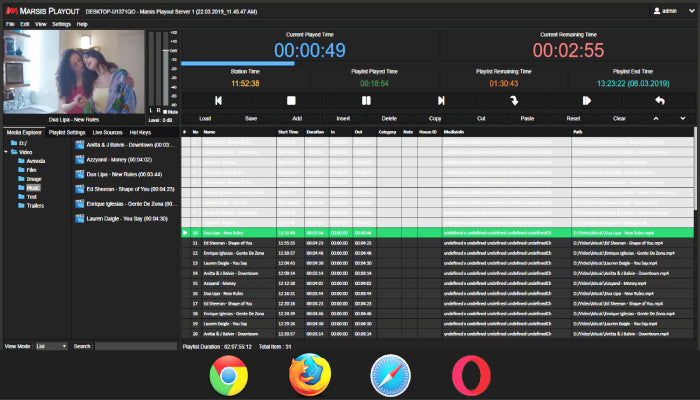The height and width of the screenshot is (400, 700).
Task: Click the Search input field
Action: [135, 346]
